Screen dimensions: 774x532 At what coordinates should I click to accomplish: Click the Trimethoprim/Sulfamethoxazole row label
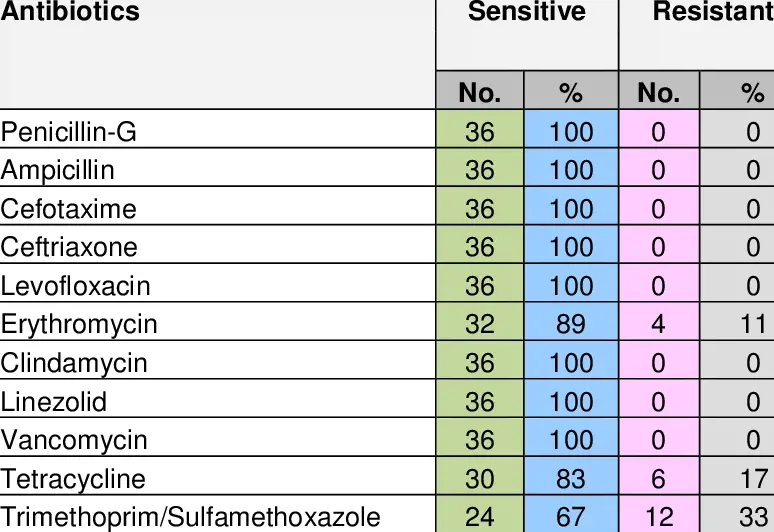(190, 517)
